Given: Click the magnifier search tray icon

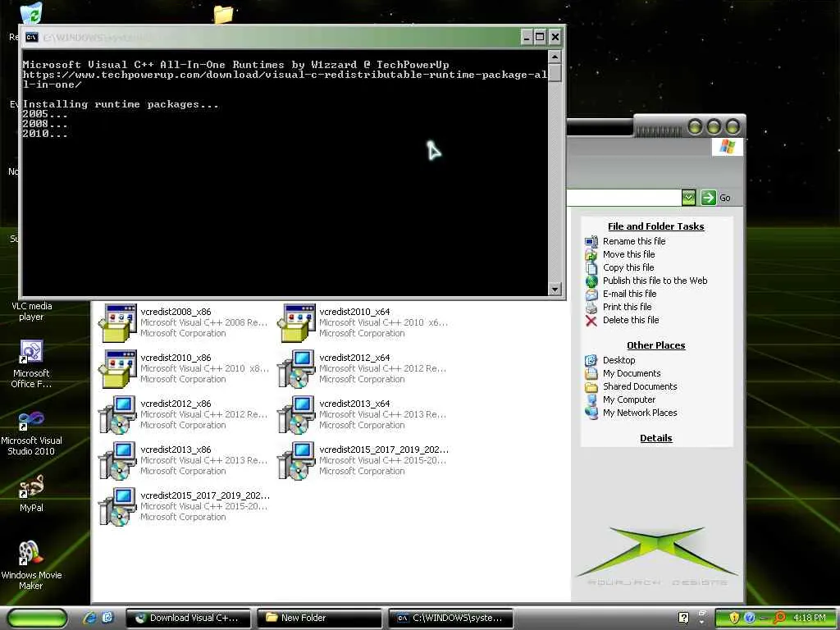Looking at the screenshot, I should (779, 618).
